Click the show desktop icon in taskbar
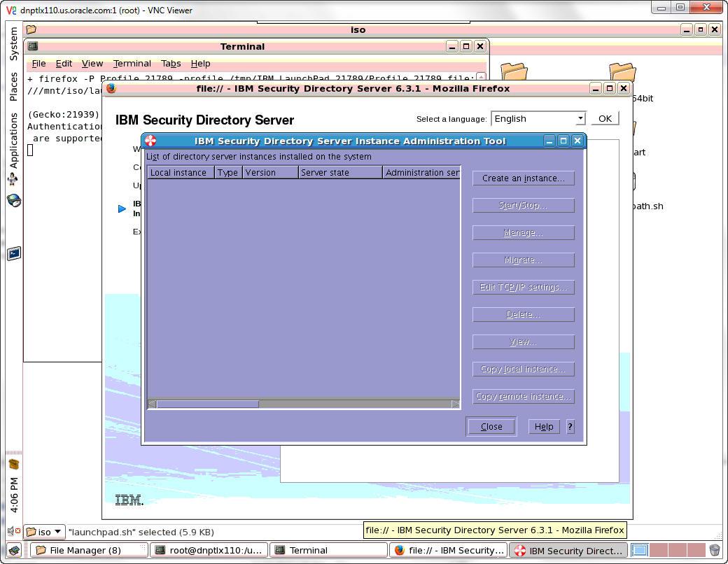 click(15, 551)
